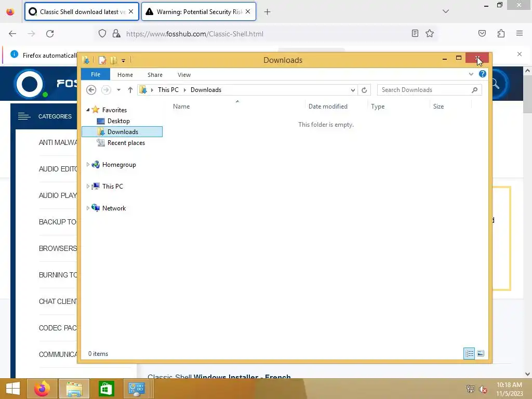
Task: Maximize the Downloads window
Action: click(x=459, y=58)
